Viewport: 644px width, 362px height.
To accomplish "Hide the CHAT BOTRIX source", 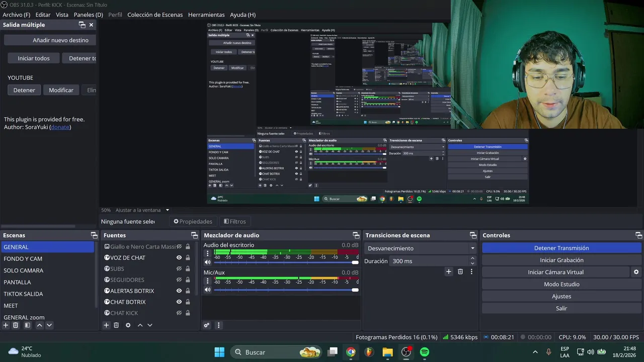I will pyautogui.click(x=179, y=302).
